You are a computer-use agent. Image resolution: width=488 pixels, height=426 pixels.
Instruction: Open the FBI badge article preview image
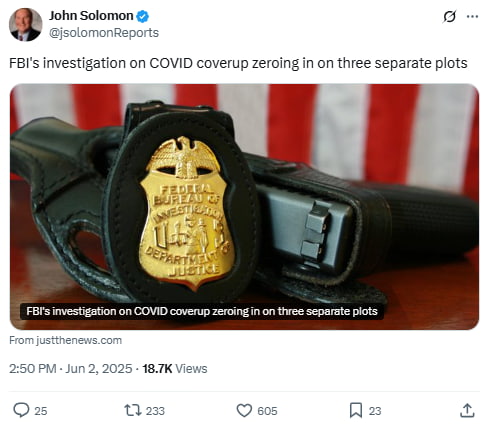(244, 207)
